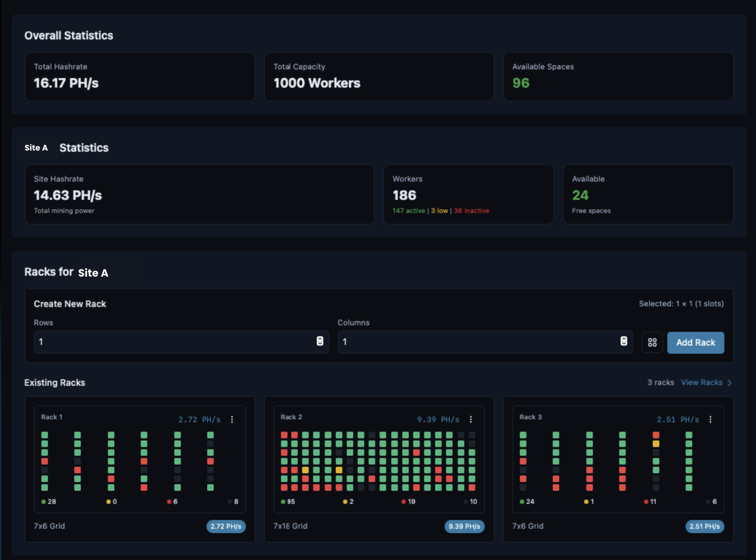Image resolution: width=756 pixels, height=560 pixels.
Task: Open the grid size picker icon beside Add Rack
Action: pyautogui.click(x=652, y=342)
